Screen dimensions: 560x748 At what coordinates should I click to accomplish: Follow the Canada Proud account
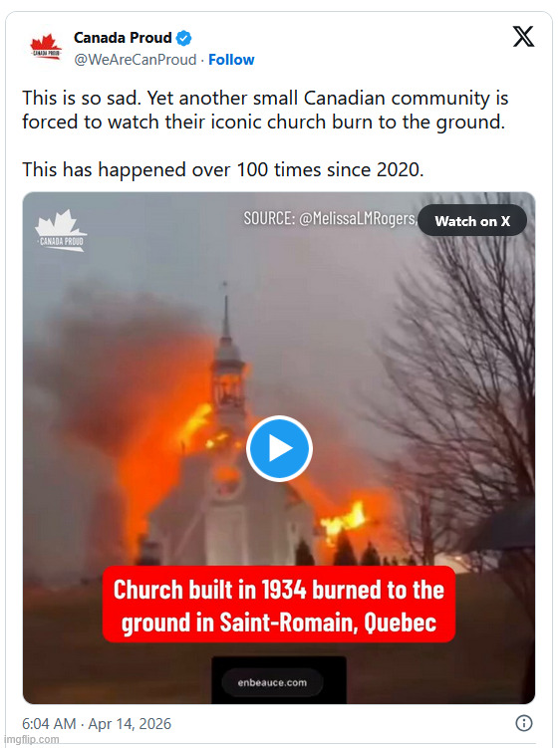(231, 60)
